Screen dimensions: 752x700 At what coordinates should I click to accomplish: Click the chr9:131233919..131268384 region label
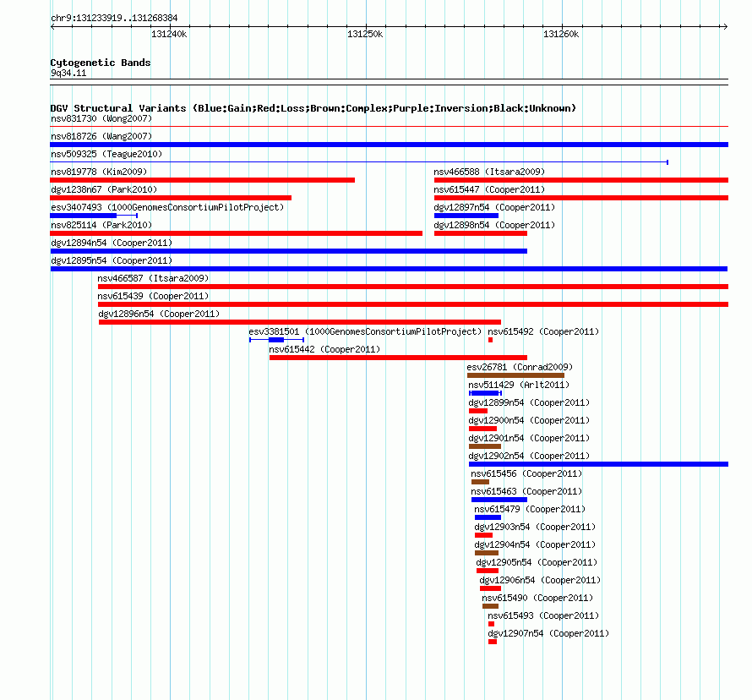tap(114, 18)
